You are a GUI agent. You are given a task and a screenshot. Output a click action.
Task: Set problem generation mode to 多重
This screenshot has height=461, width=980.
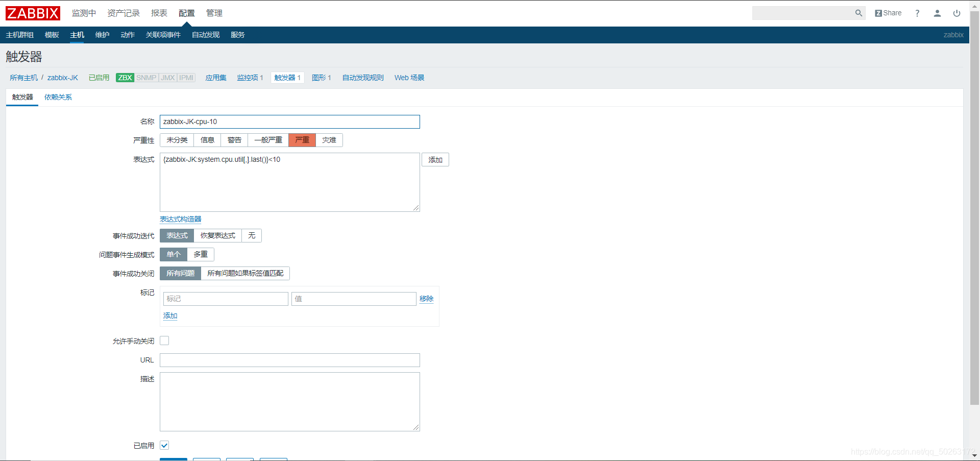click(201, 254)
